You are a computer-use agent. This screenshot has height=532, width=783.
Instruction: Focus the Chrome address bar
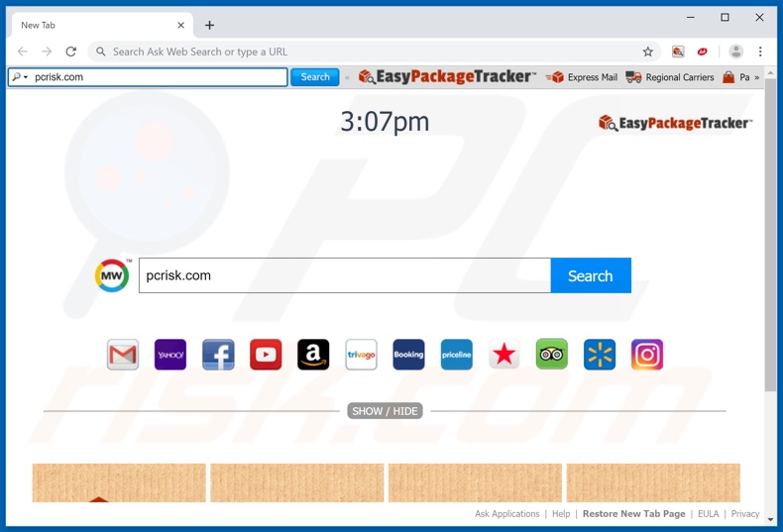375,52
